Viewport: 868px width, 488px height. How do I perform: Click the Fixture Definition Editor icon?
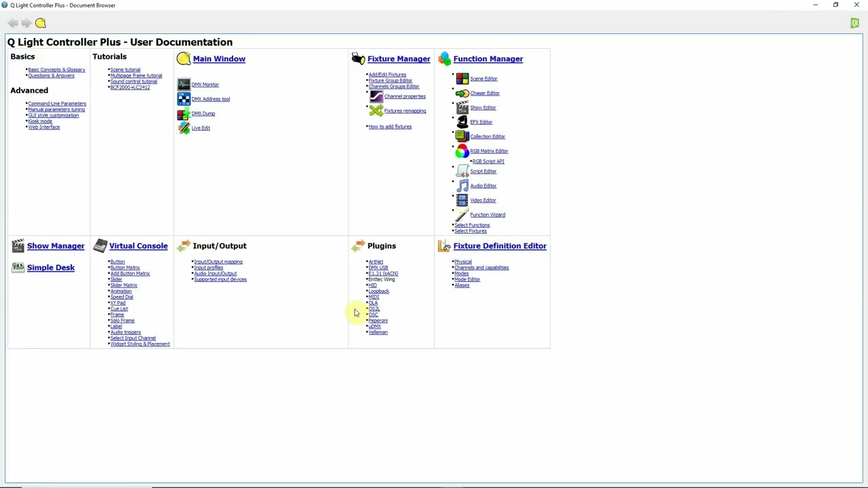[444, 246]
